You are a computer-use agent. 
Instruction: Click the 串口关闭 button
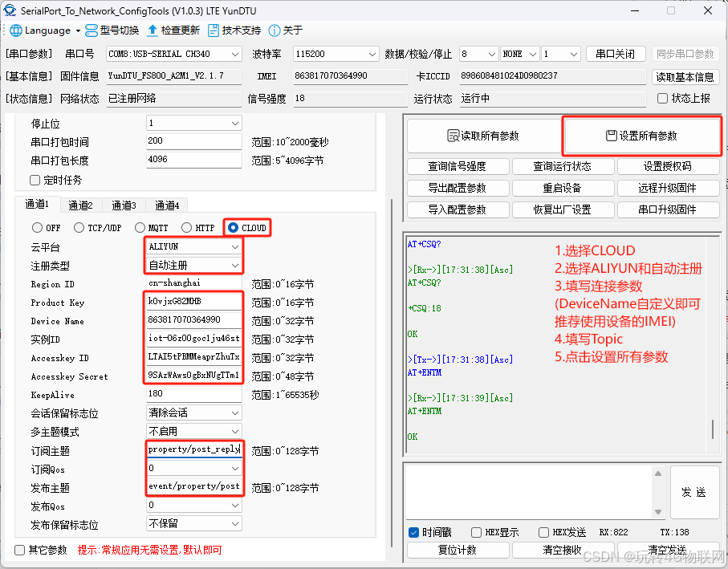[615, 55]
